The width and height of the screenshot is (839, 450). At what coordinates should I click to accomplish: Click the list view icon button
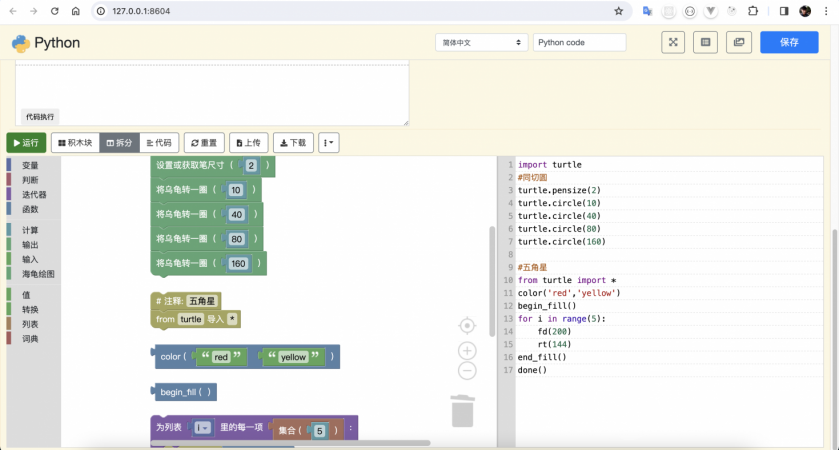click(706, 42)
